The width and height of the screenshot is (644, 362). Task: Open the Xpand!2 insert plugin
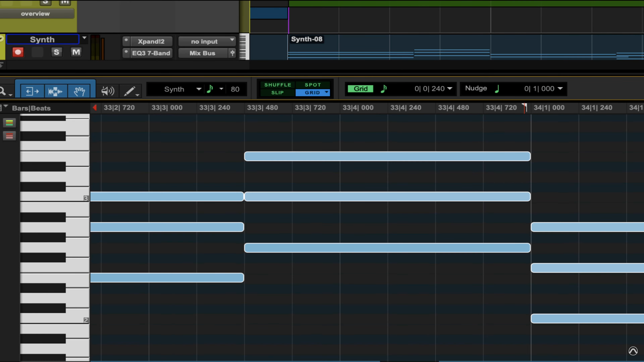tap(151, 41)
